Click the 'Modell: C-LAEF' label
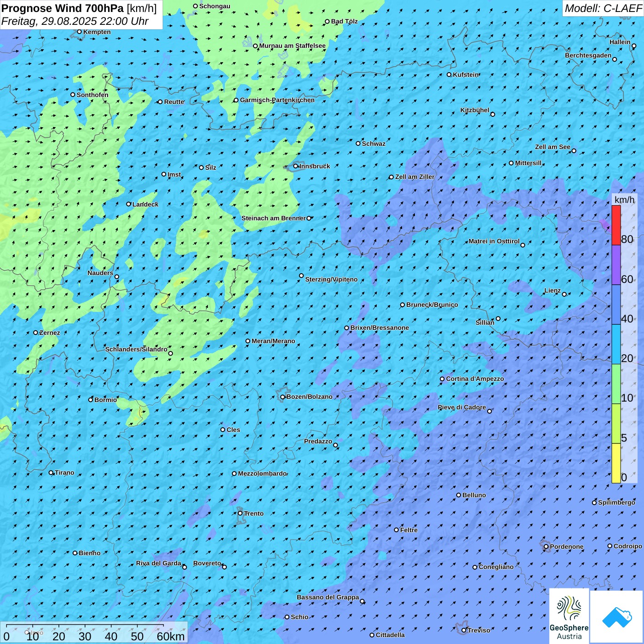 [603, 8]
